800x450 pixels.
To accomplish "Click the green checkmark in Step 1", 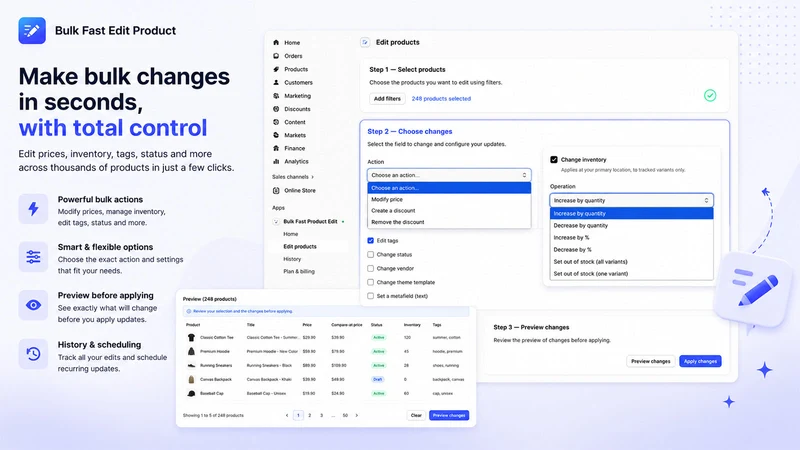I will click(x=710, y=95).
